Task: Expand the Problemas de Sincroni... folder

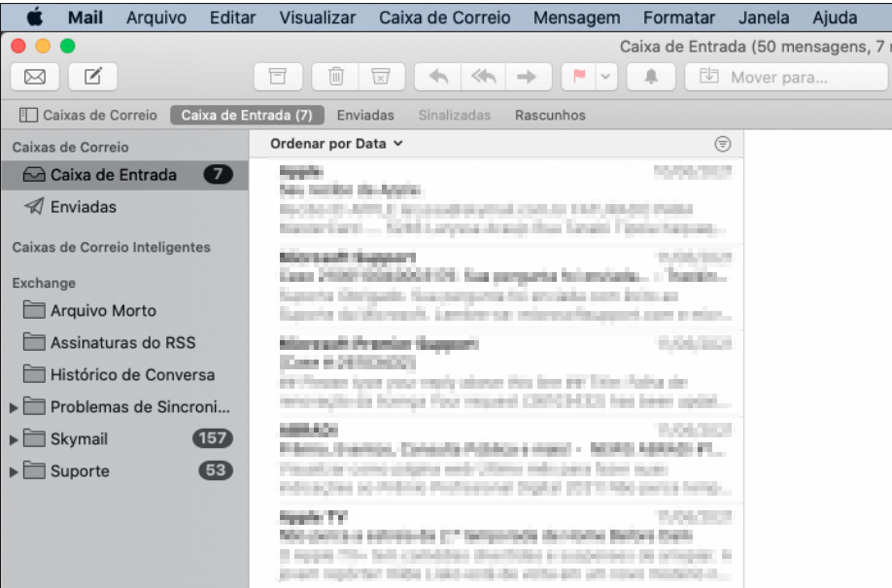Action: [x=14, y=407]
